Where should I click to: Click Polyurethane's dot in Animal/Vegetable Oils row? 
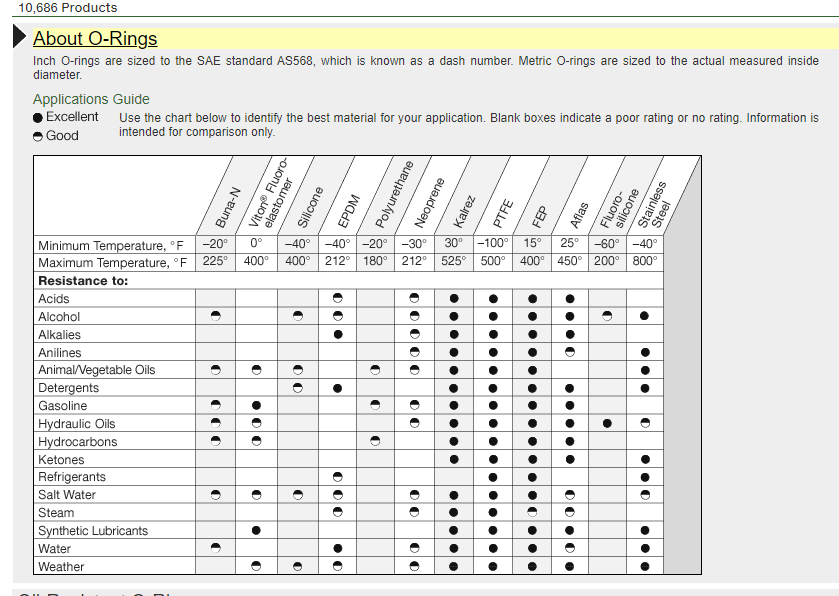375,370
